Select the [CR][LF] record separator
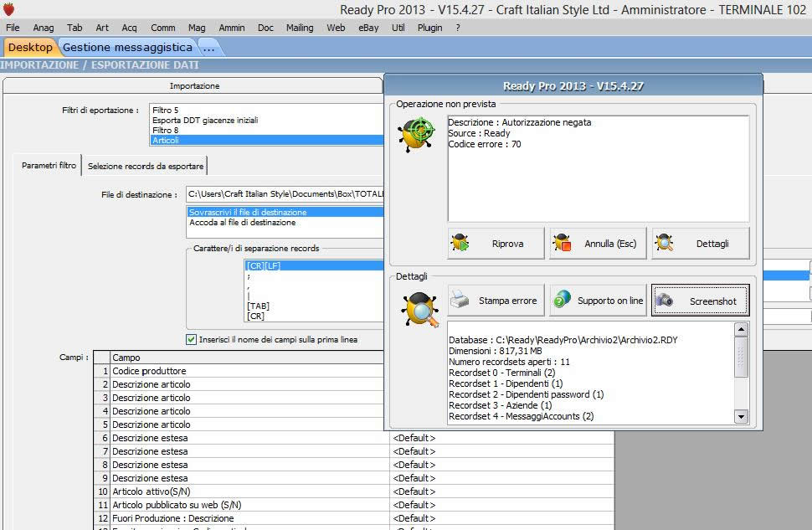Viewport: 812px width, 530px height. pyautogui.click(x=315, y=265)
